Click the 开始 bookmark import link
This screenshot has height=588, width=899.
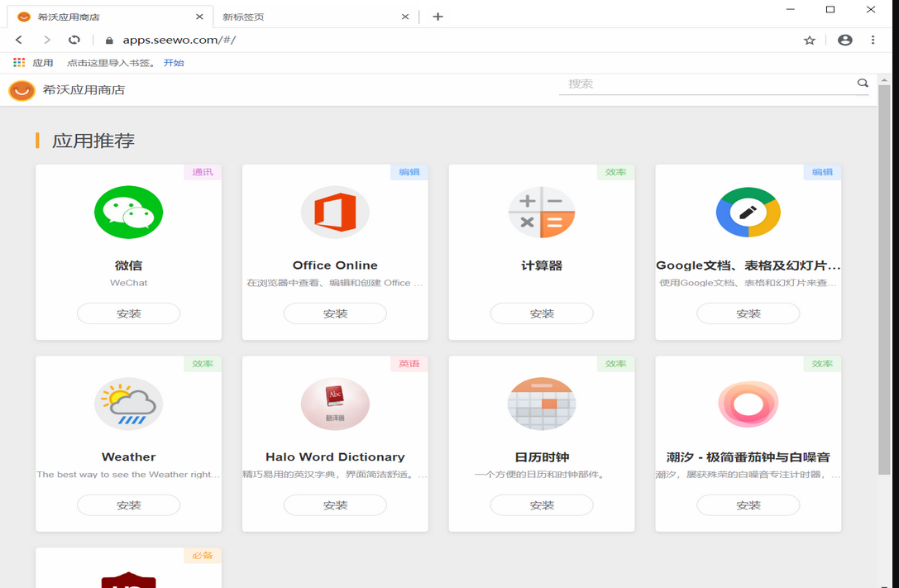pyautogui.click(x=173, y=63)
